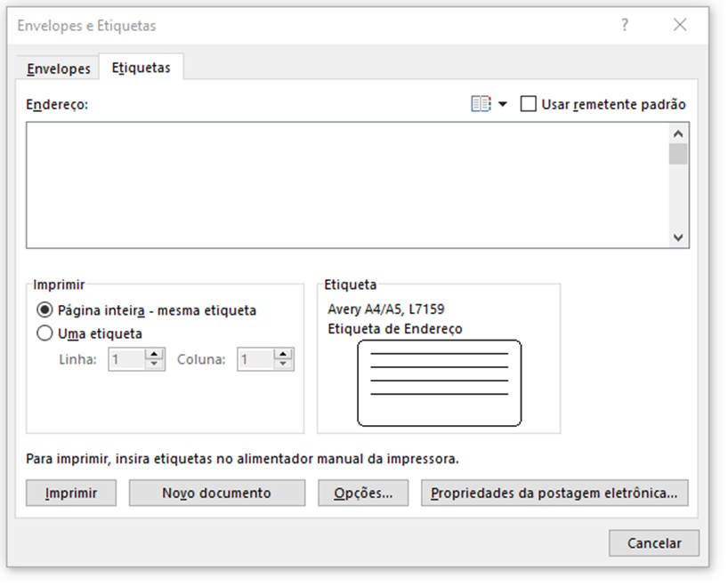Click the Imprimir button
Screen dimensions: 728x586
pyautogui.click(x=71, y=493)
